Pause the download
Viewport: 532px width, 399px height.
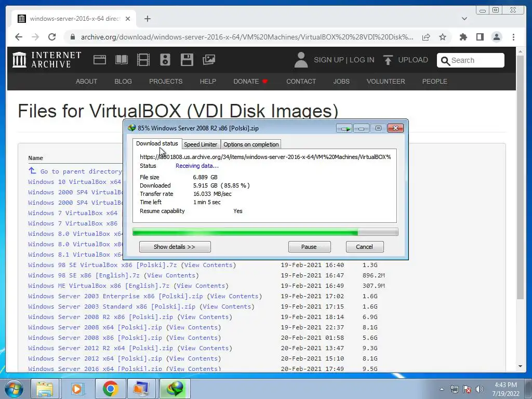pyautogui.click(x=309, y=247)
